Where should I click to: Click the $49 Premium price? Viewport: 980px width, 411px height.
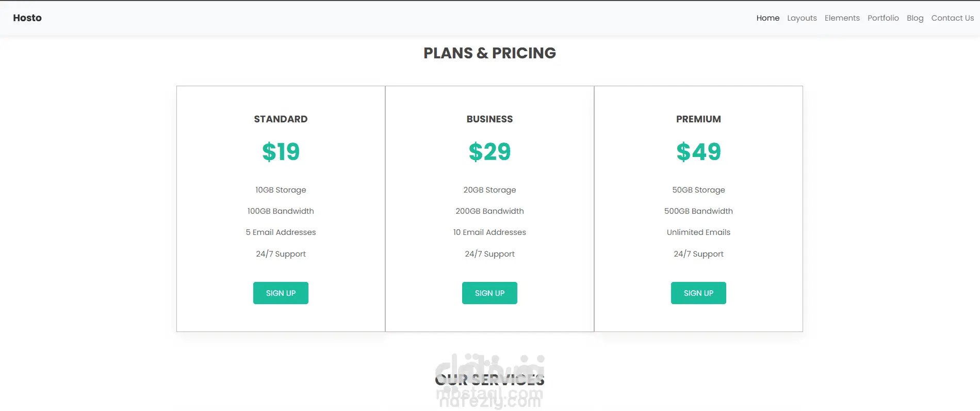698,152
